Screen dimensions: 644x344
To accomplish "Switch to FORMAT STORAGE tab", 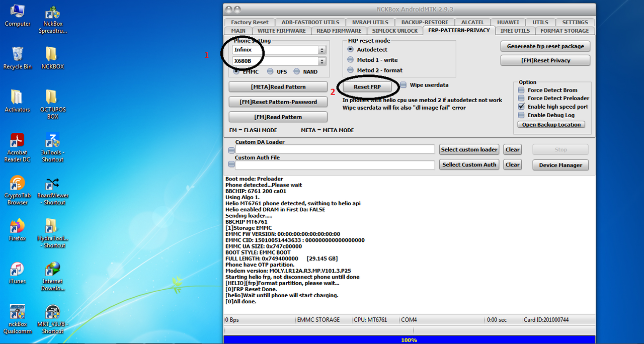I will click(x=565, y=31).
